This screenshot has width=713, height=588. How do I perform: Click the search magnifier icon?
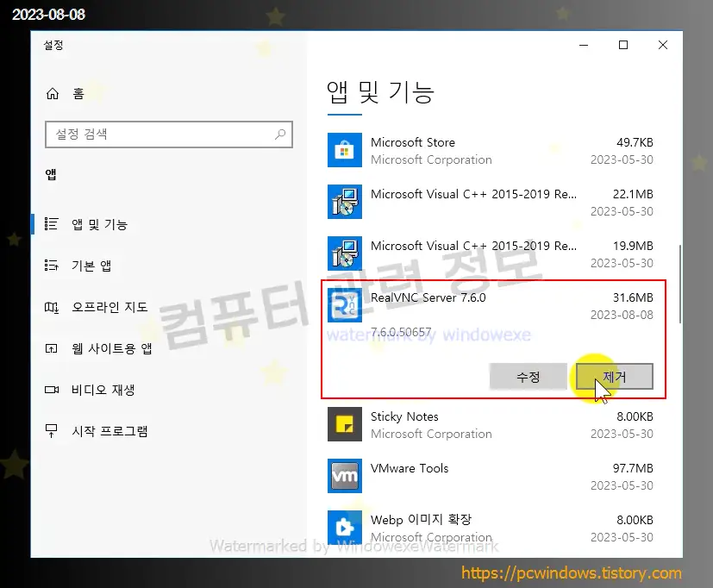(280, 134)
